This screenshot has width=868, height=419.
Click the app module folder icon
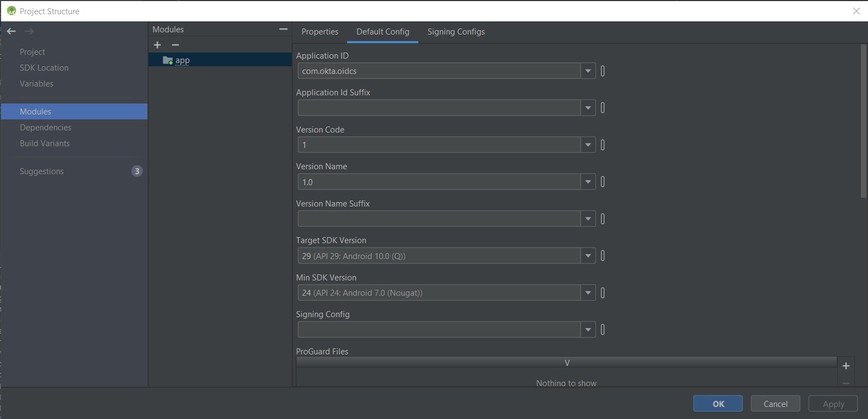[x=168, y=60]
